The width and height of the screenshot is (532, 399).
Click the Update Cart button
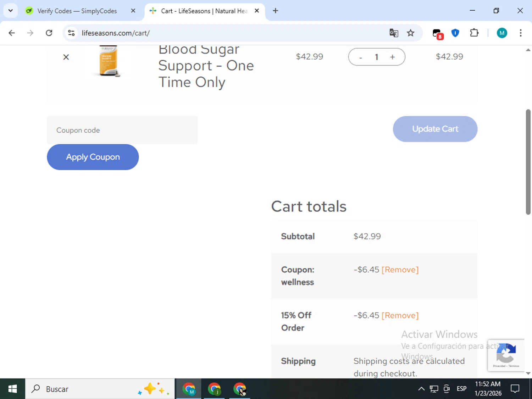pos(435,129)
